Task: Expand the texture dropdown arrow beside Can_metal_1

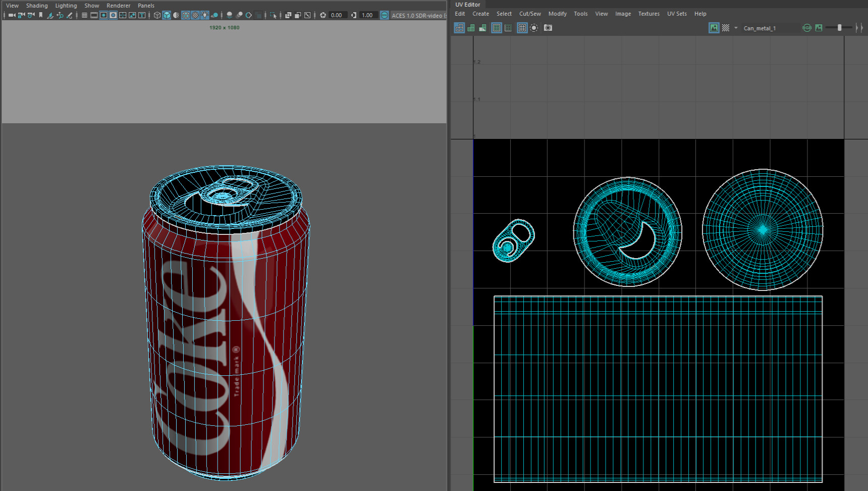Action: (x=736, y=28)
